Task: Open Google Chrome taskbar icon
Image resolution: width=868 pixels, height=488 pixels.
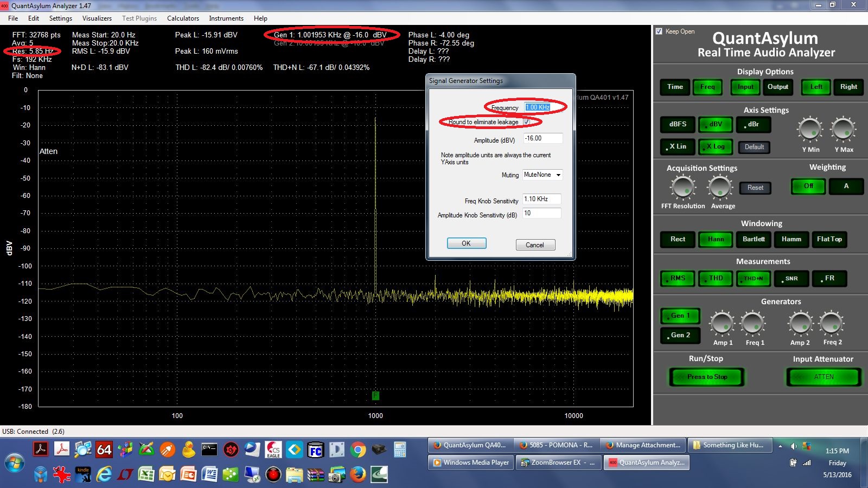Action: (x=358, y=450)
